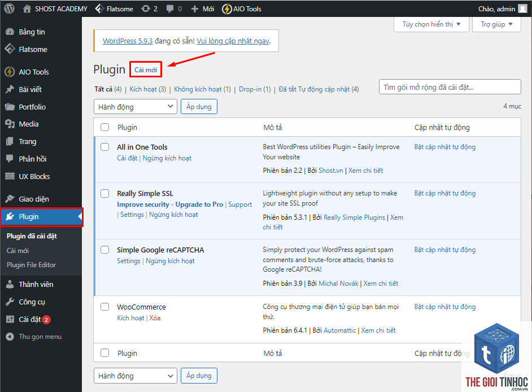Open WordPress 5.9.3 link in notice
532x392 pixels.
(128, 41)
